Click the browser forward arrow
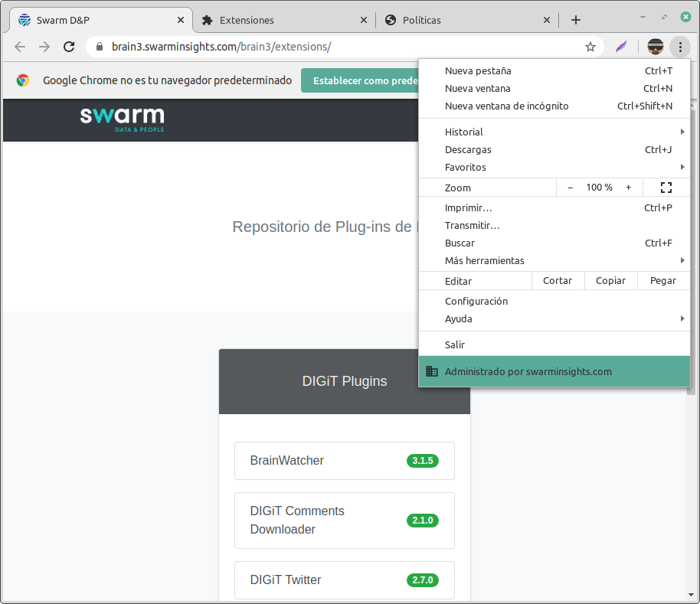The height and width of the screenshot is (604, 700). tap(44, 47)
